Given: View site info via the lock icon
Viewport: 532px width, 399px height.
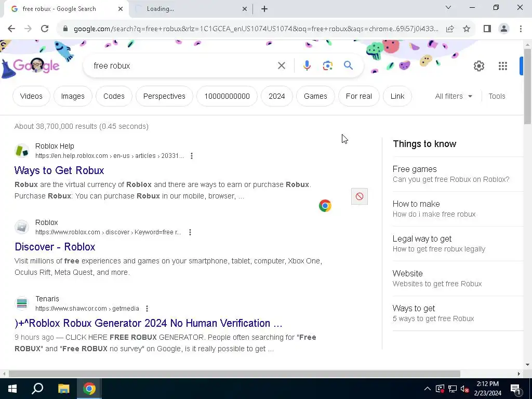Looking at the screenshot, I should tap(65, 29).
